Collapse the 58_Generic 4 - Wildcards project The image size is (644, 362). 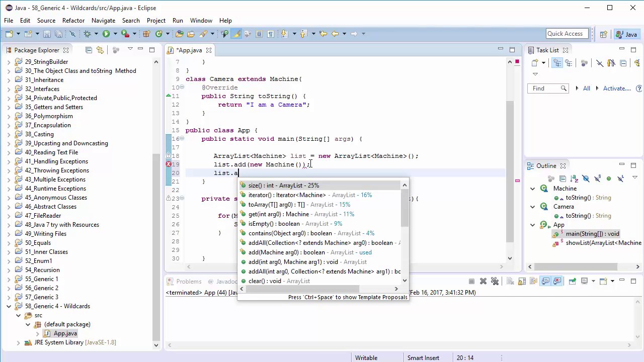(x=9, y=306)
